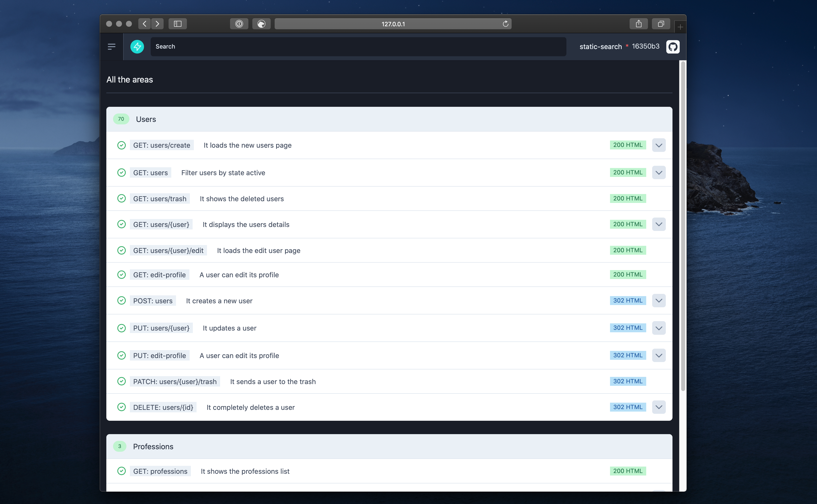Click the teal lightning bolt logo

tap(137, 47)
